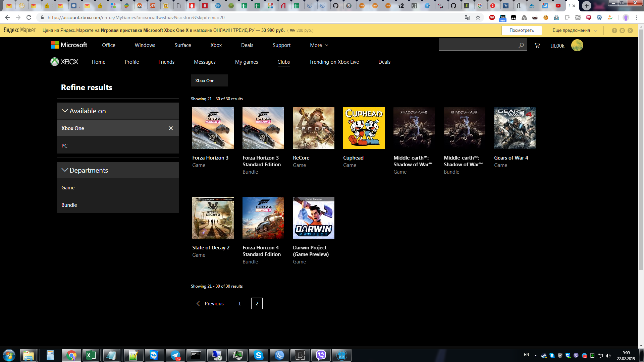Open Steam from the system tray
644x362 pixels.
544,355
